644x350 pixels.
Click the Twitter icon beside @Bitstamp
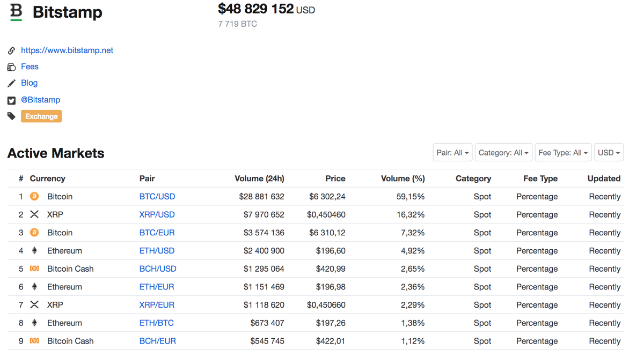(x=11, y=100)
